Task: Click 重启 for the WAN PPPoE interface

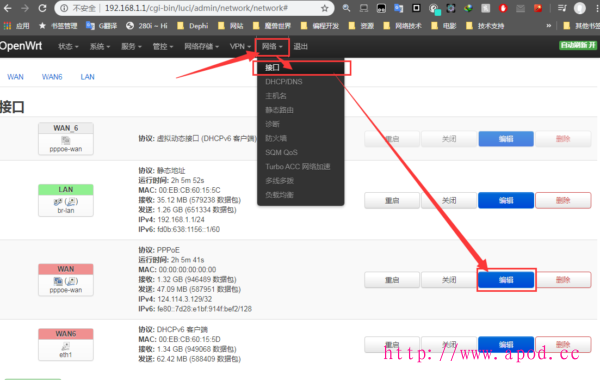Action: click(392, 280)
